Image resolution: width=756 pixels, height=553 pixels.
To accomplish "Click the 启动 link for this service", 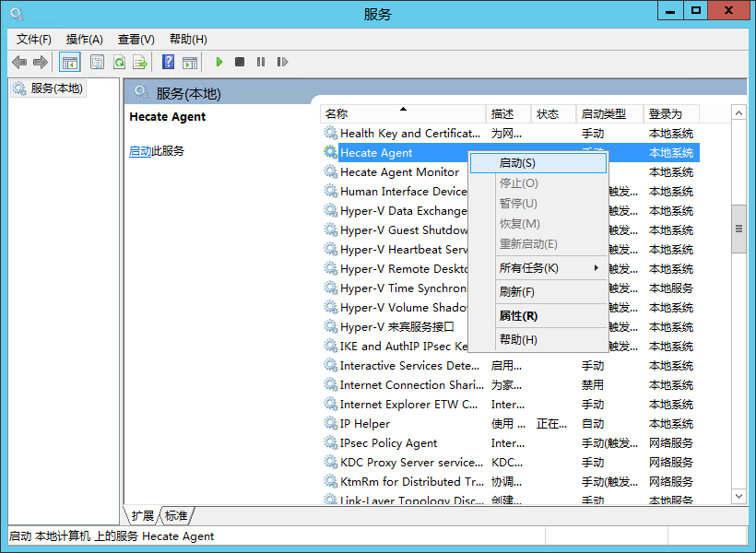I will click(x=140, y=151).
